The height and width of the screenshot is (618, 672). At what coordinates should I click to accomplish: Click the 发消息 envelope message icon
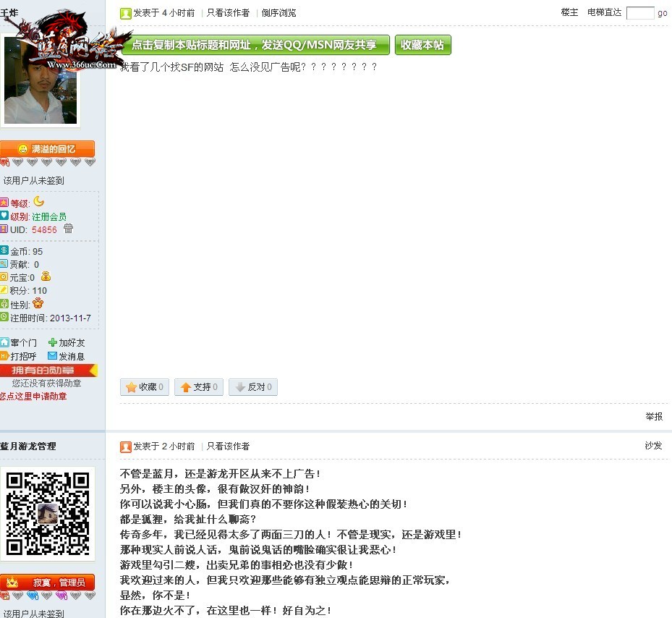point(52,356)
